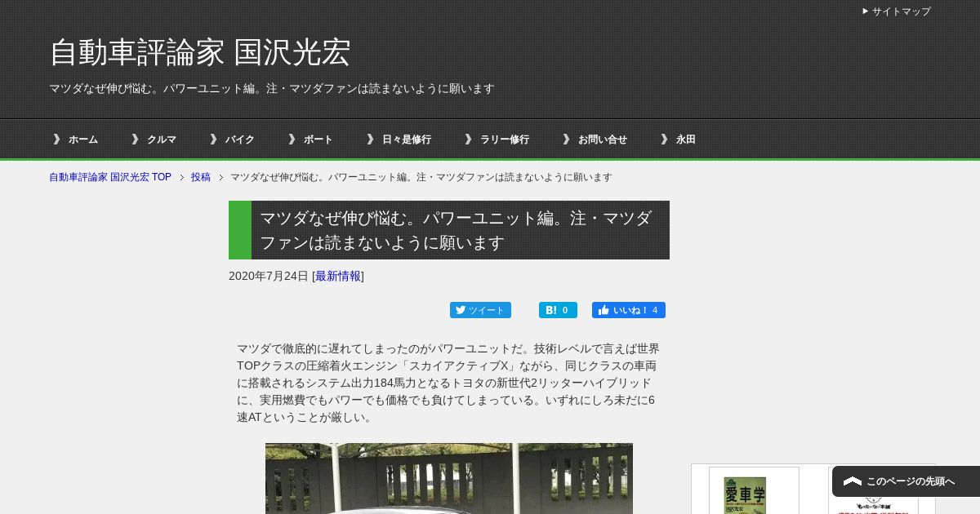
Task: Click the このページの先頭へ button
Action: tap(906, 481)
